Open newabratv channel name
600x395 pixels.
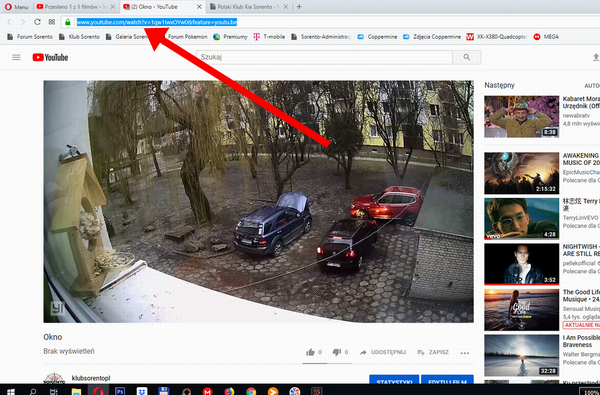coord(576,115)
